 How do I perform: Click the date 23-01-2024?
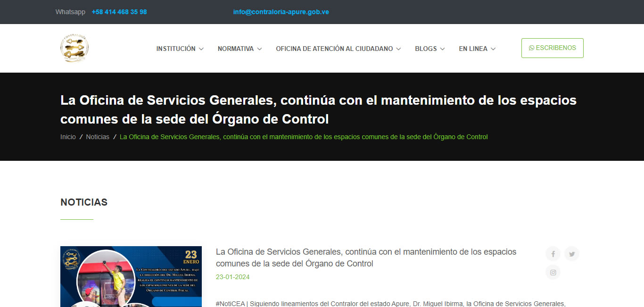pos(233,277)
